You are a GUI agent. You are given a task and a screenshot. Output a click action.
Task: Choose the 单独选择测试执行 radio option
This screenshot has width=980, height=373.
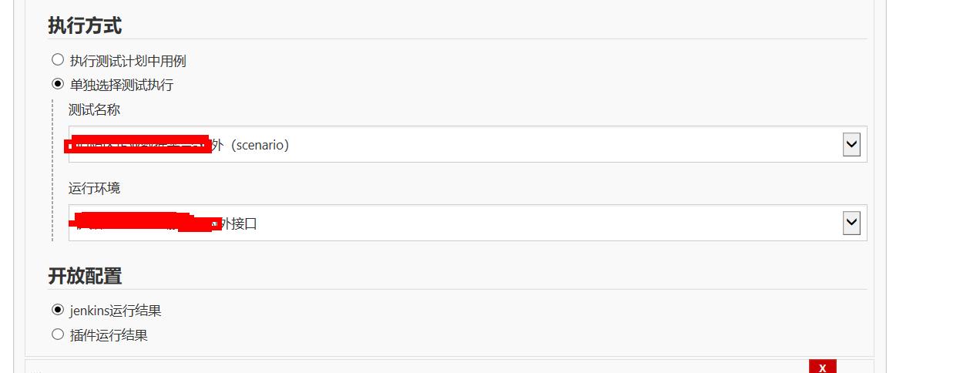pyautogui.click(x=58, y=84)
